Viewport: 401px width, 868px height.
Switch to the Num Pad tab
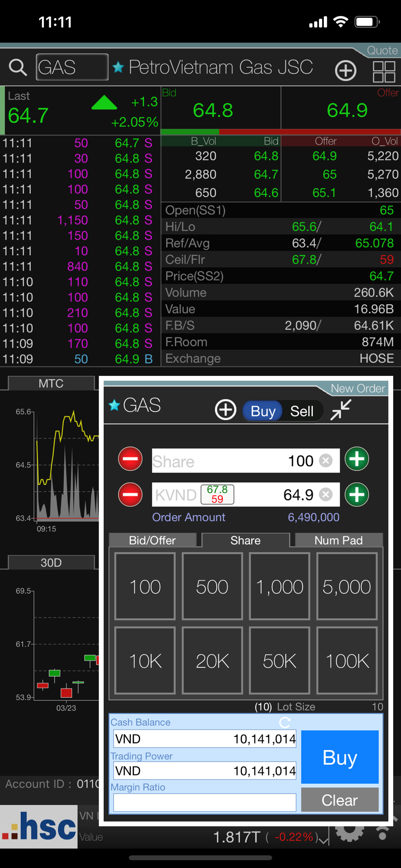click(339, 540)
